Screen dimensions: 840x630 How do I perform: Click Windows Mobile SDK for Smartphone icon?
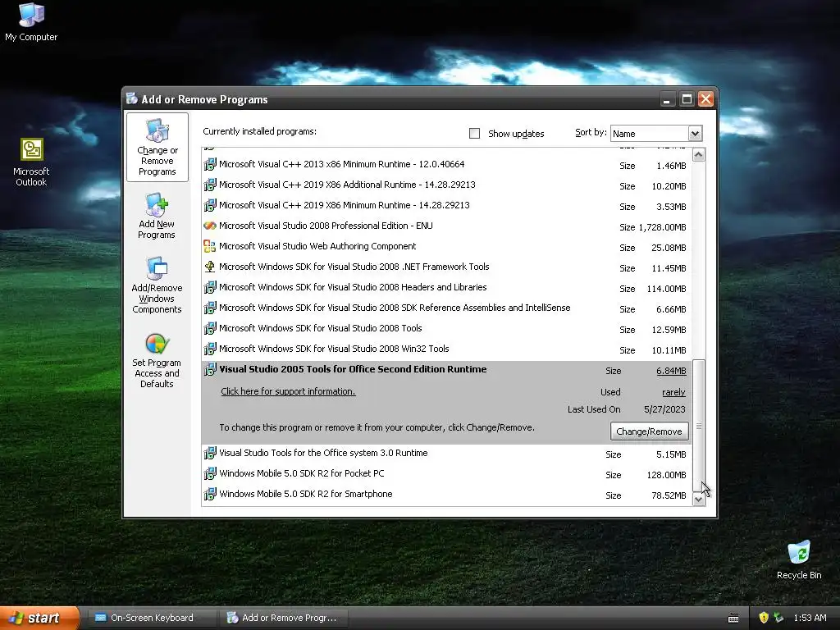click(x=210, y=494)
